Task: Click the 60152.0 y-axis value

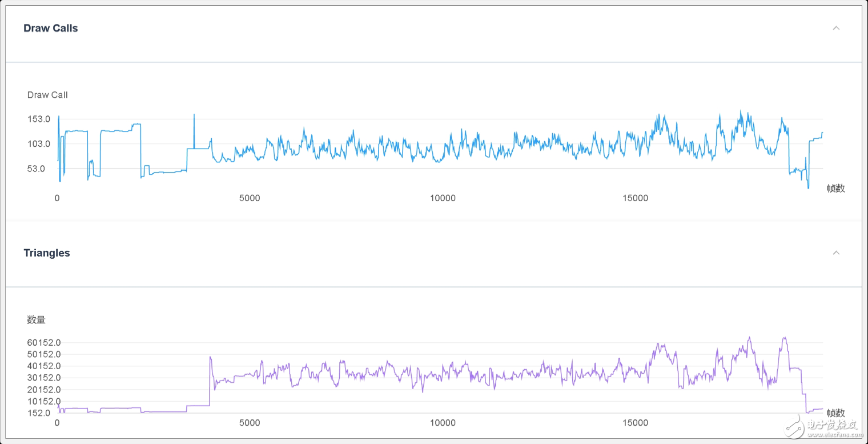Action: click(44, 342)
